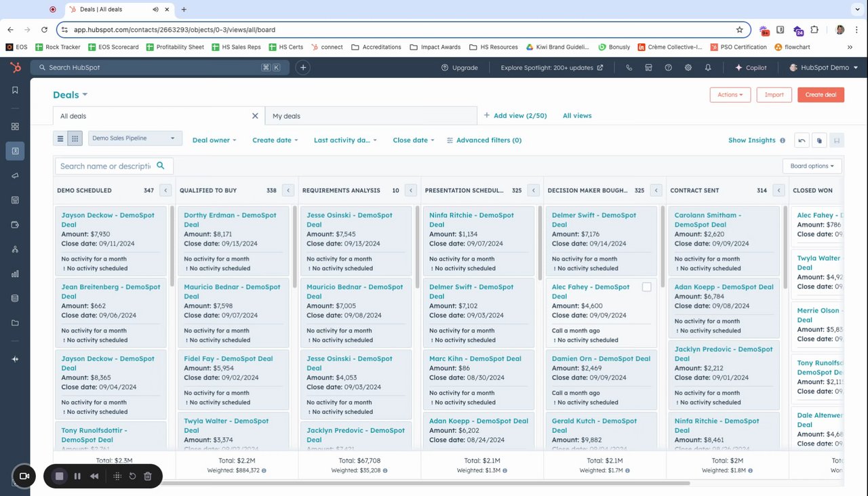This screenshot has width=868, height=496.
Task: Open the database stack sidebar icon
Action: pyautogui.click(x=15, y=299)
